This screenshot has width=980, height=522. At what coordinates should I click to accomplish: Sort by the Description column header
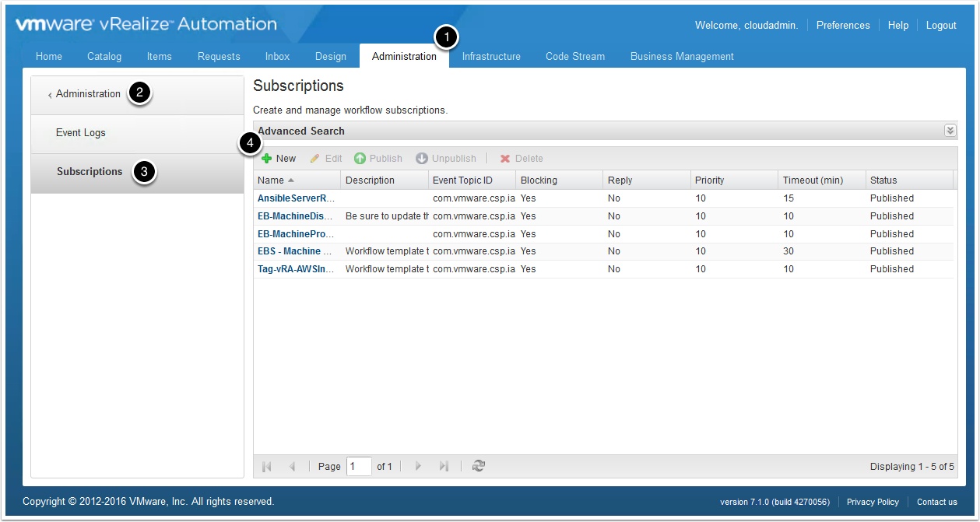click(x=385, y=180)
